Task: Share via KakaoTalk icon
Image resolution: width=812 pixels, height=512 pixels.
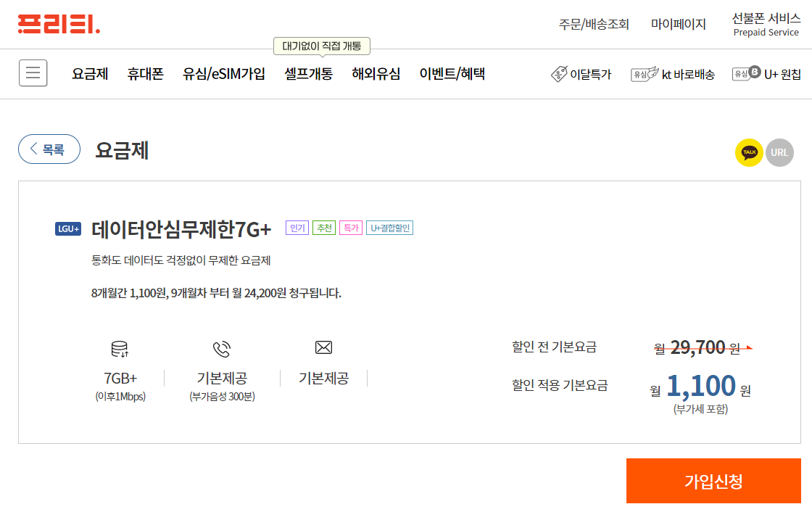Action: 749,152
